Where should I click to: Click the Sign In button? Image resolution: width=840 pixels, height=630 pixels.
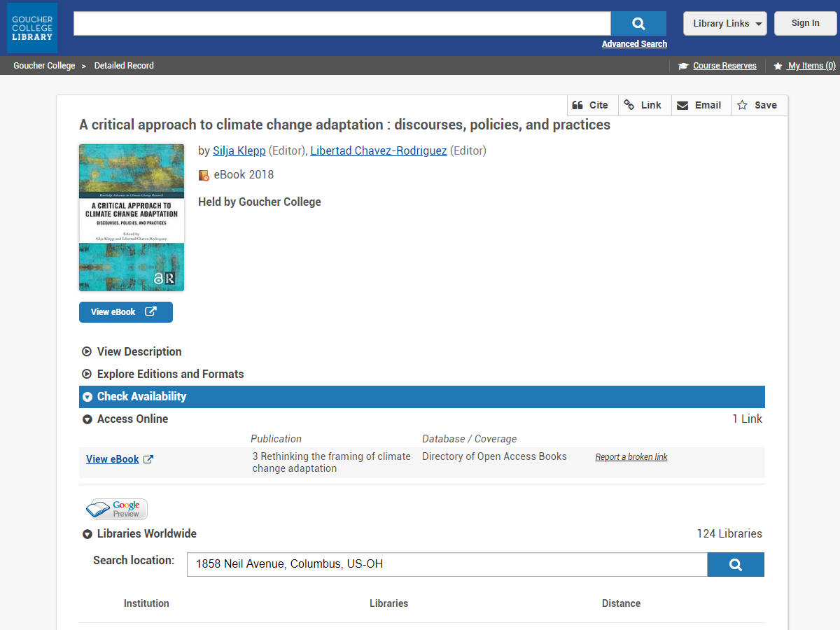[805, 23]
